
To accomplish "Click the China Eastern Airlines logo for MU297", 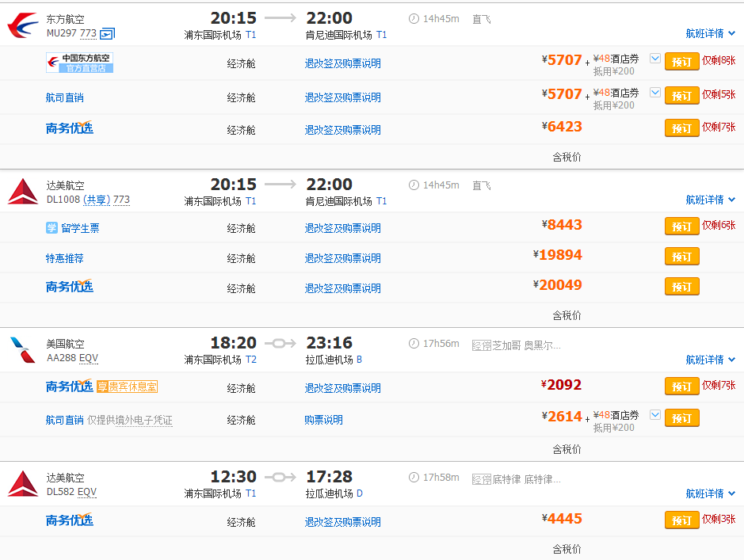I will [22, 25].
